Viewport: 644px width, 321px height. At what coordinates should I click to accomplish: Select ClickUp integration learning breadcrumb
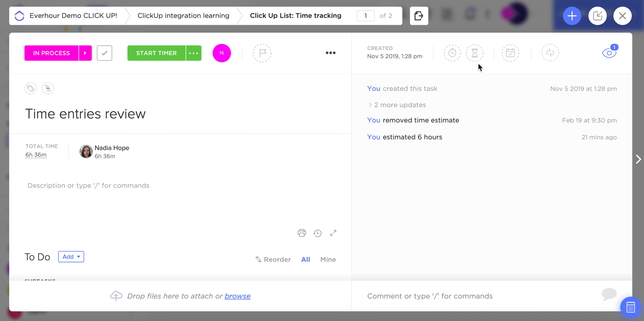tap(183, 16)
